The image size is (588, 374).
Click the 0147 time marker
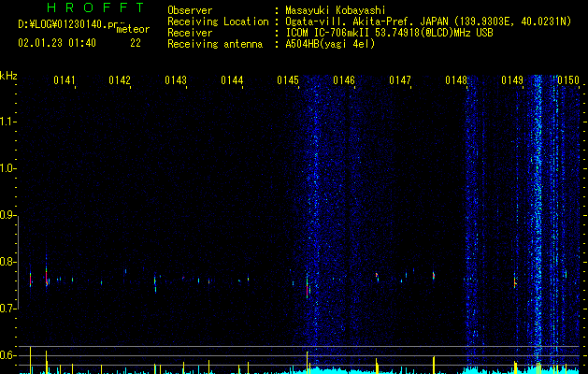(400, 80)
